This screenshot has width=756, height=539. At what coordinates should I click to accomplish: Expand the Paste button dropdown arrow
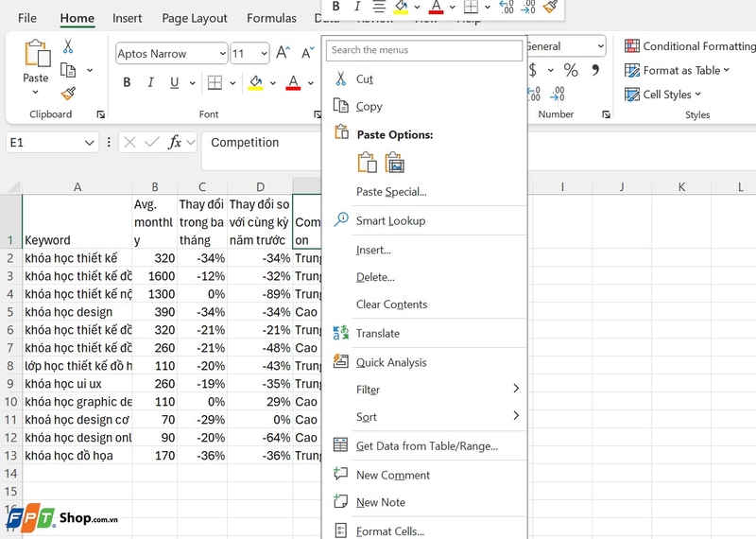click(35, 92)
